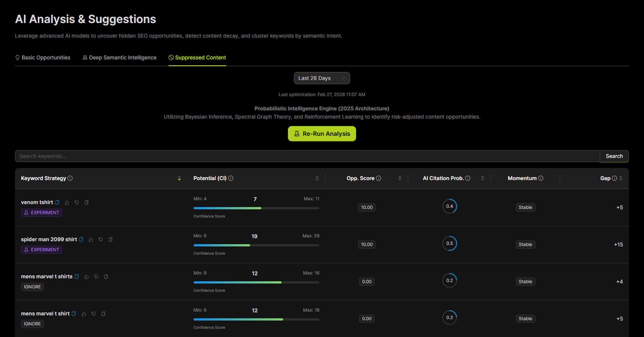Click inside the Search keywords field
Screen dimensions: 644x337
(162, 156)
